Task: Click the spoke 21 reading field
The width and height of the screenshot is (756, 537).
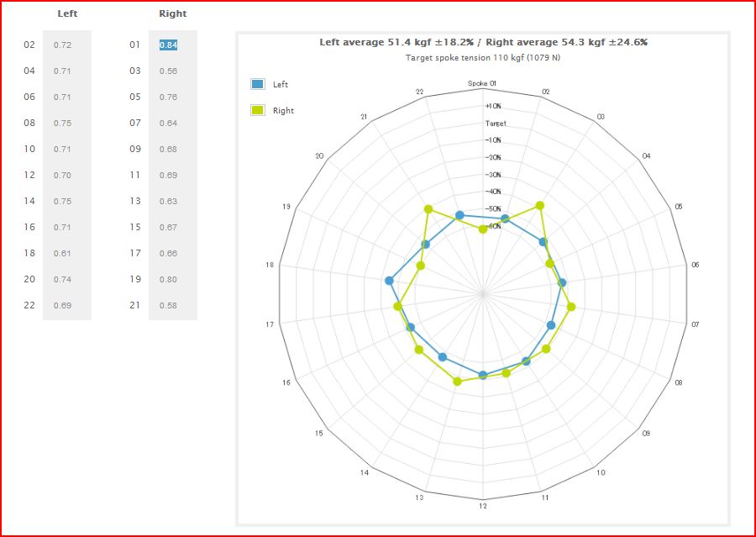Action: [169, 305]
